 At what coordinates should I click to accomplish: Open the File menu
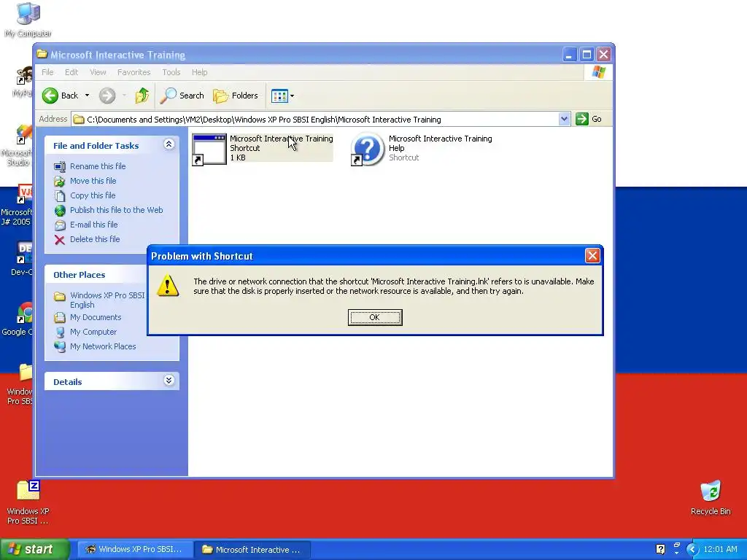click(x=47, y=72)
